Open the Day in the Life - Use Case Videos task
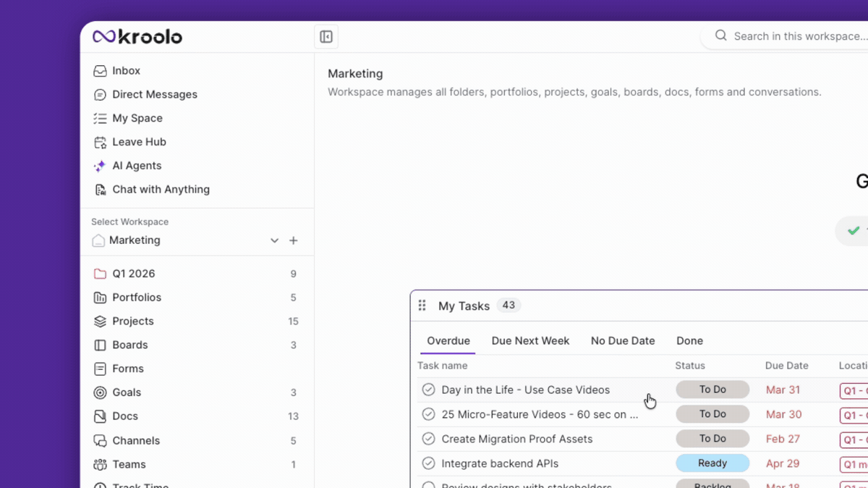 click(526, 390)
